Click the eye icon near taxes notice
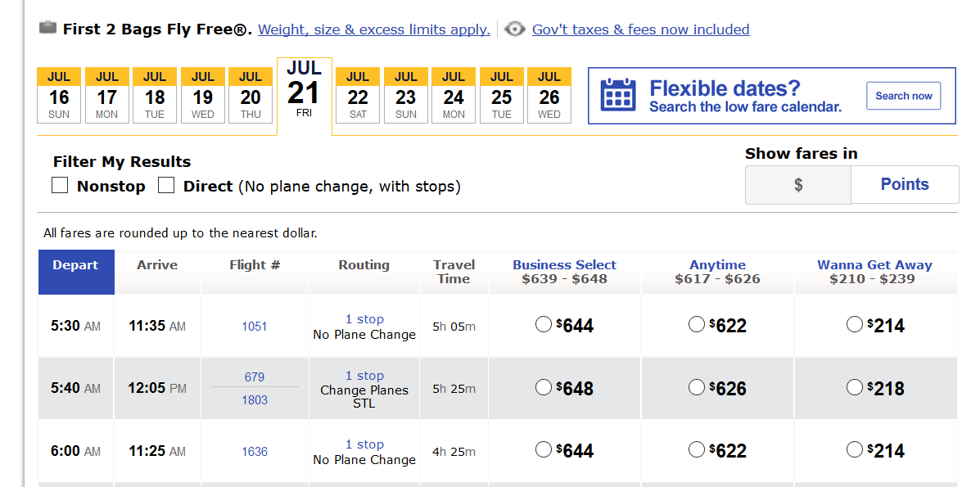980x487 pixels. click(514, 29)
